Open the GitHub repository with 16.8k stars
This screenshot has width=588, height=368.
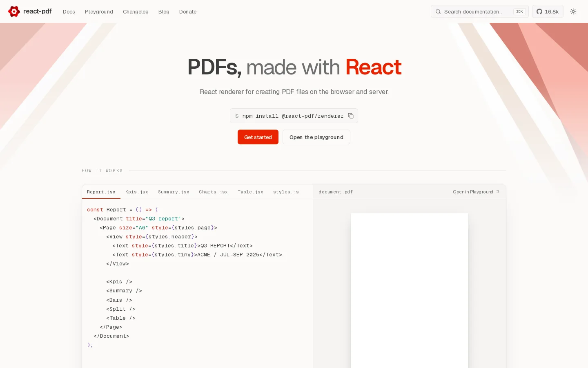tap(548, 11)
